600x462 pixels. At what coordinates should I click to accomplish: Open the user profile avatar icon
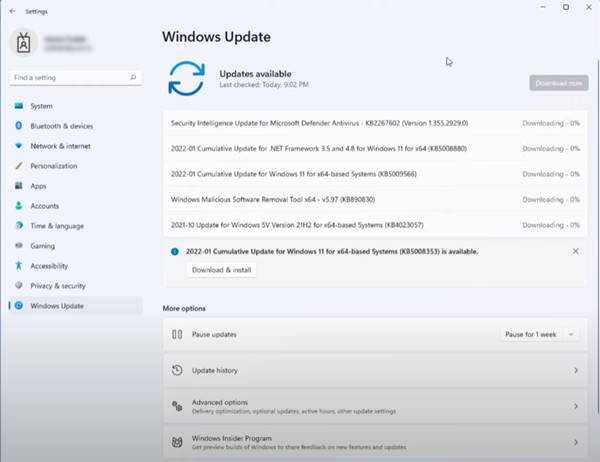tap(24, 42)
